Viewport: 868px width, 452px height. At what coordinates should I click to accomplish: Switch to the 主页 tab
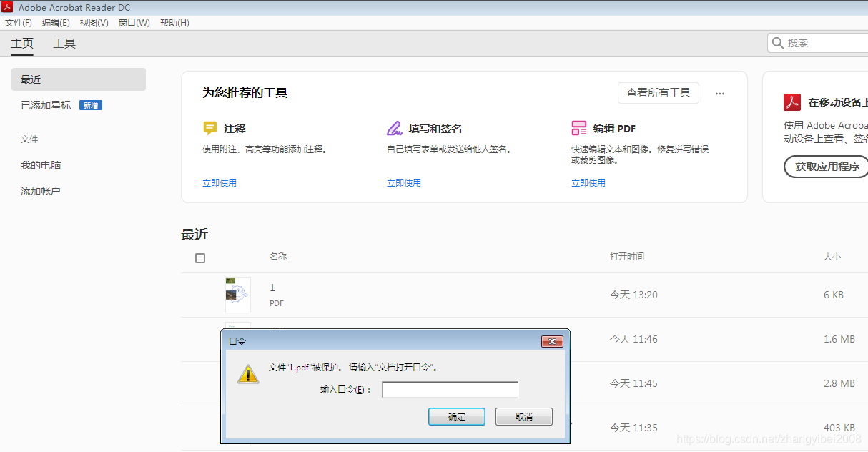tap(22, 43)
